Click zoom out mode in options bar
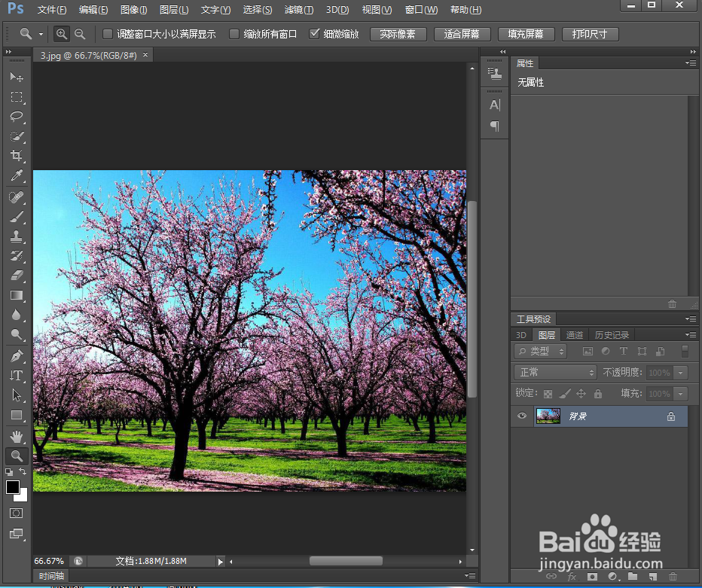Screen dimensions: 702x588 80,34
